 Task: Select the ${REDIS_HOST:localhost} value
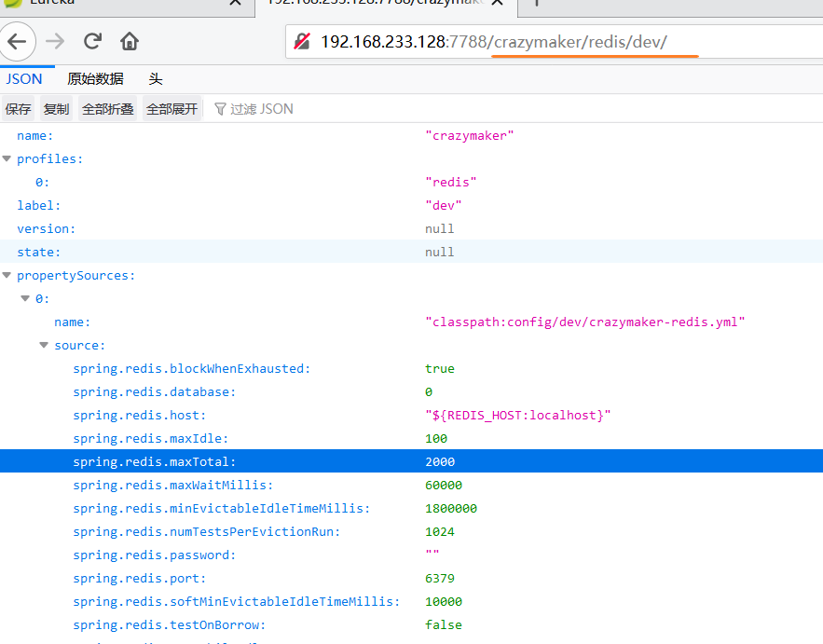pos(518,415)
